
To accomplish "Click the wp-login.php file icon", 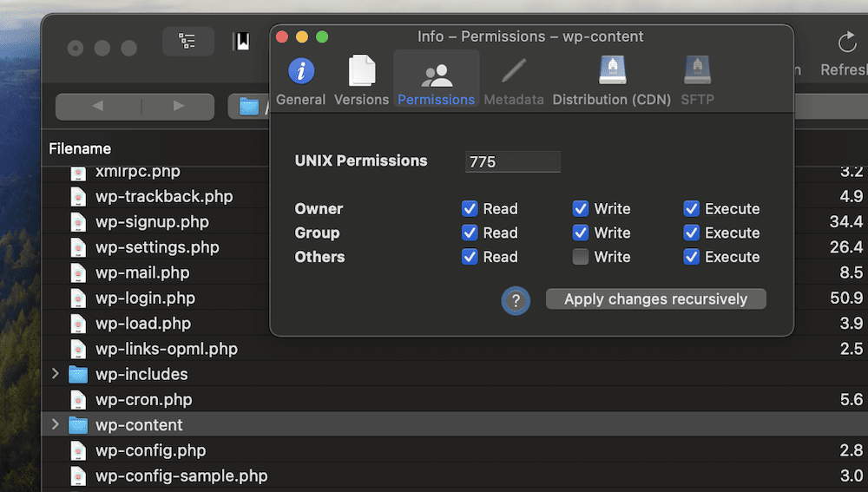I will [x=78, y=298].
